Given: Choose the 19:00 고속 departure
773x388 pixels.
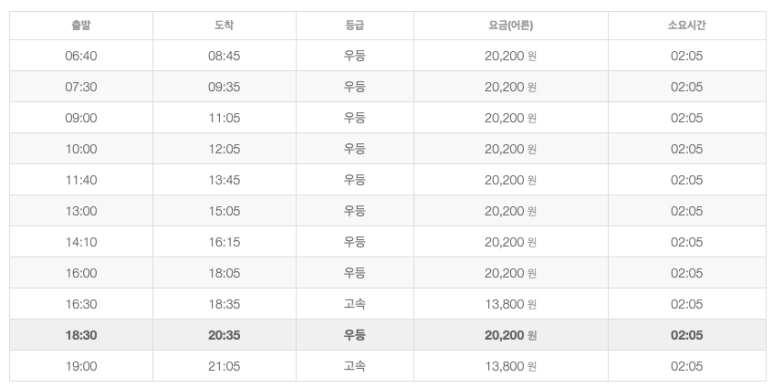Looking at the screenshot, I should point(387,366).
